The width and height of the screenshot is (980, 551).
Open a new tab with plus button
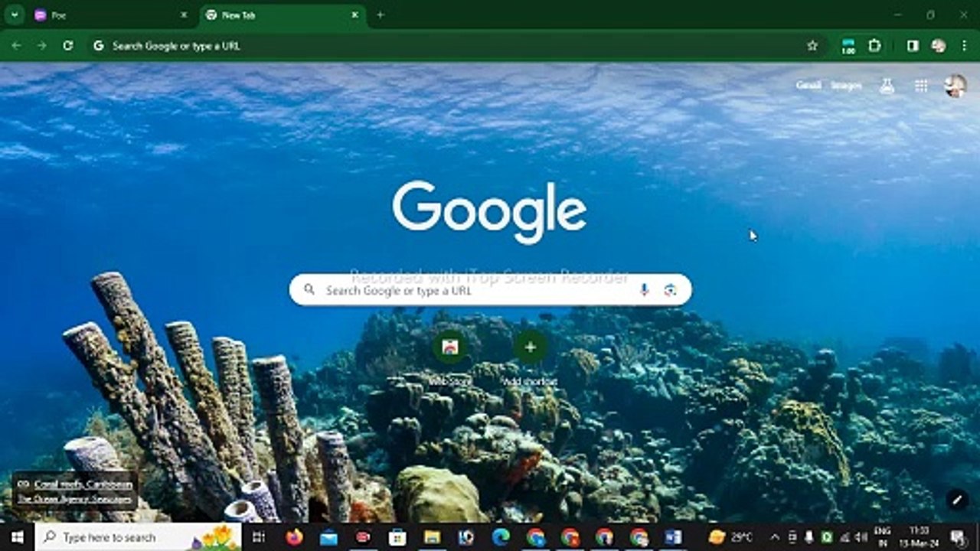pyautogui.click(x=380, y=15)
